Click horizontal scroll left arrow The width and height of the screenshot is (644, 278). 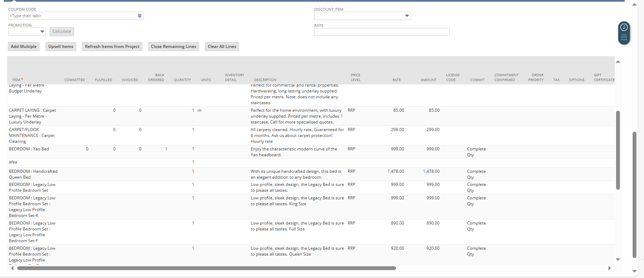click(12, 268)
